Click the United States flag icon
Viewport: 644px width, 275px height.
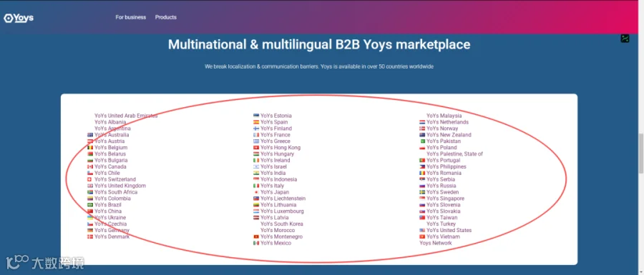(x=422, y=230)
